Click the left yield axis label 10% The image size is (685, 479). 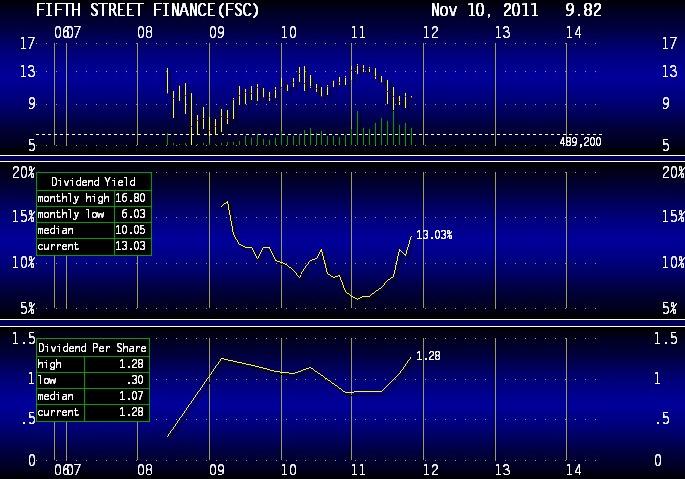pyautogui.click(x=23, y=263)
